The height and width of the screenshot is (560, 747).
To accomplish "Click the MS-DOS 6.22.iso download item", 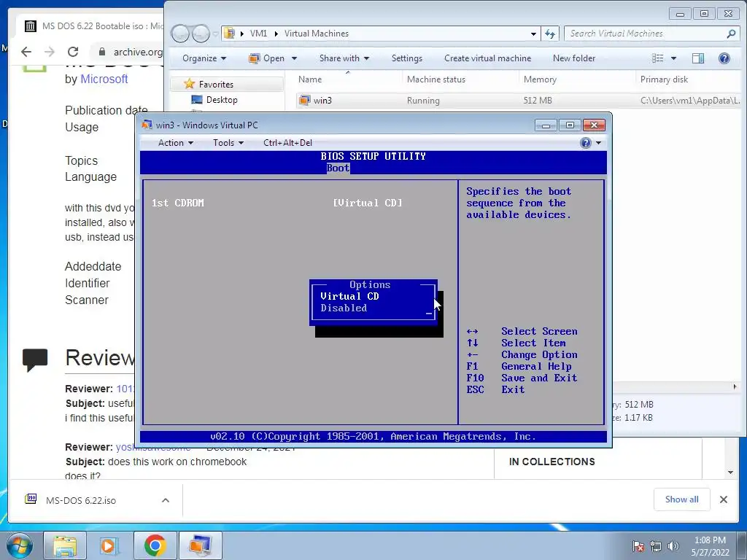I will click(80, 500).
